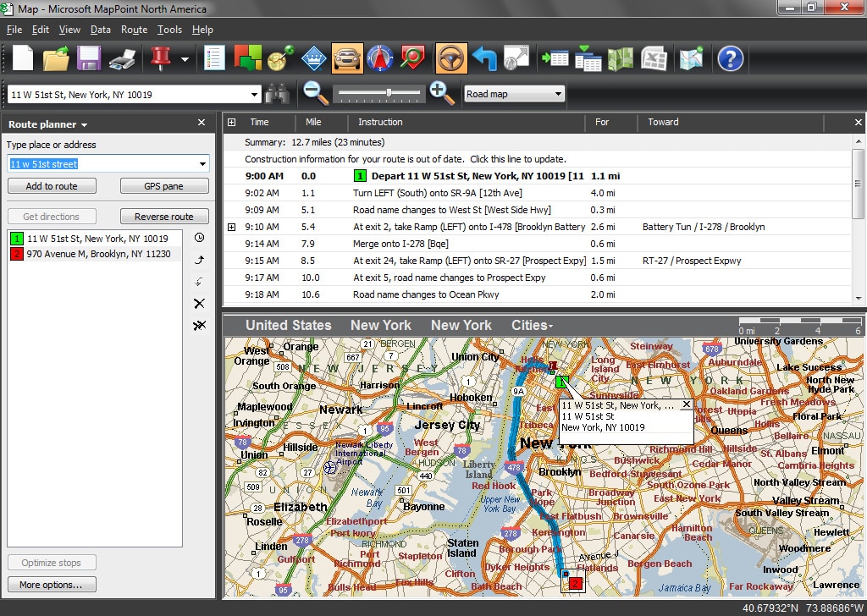
Task: Expand the Route planner pane dropdown
Action: click(x=84, y=125)
